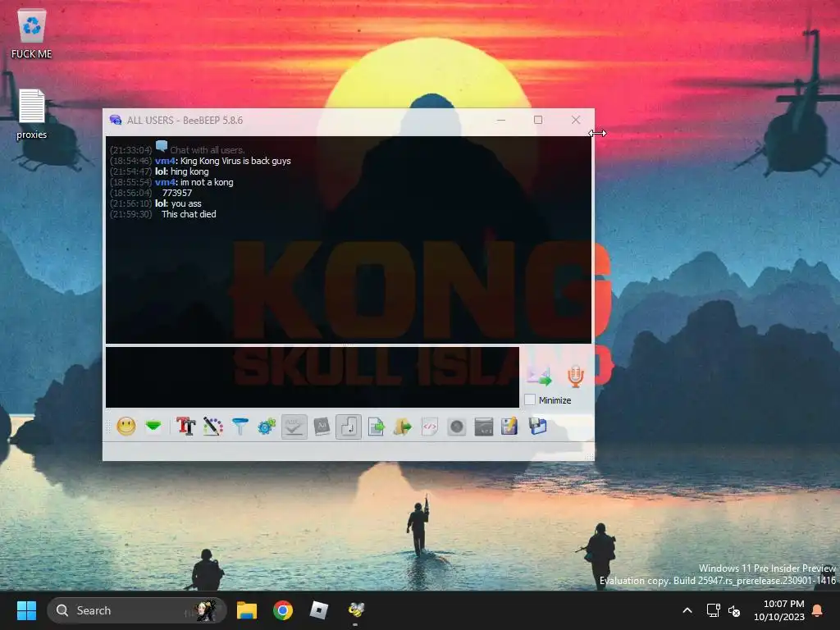Viewport: 840px width, 630px height.
Task: Open File Explorer from taskbar
Action: pos(247,610)
